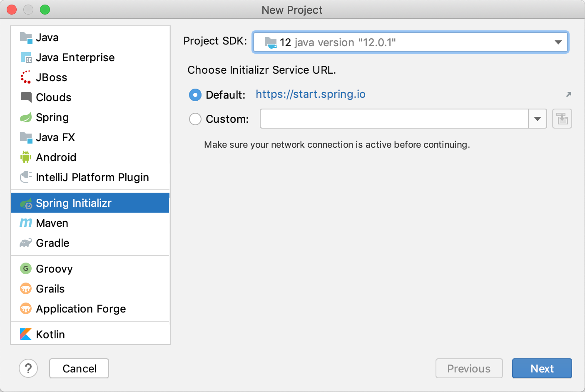Click the Gradle elephant icon
Image resolution: width=585 pixels, height=392 pixels.
coord(26,243)
